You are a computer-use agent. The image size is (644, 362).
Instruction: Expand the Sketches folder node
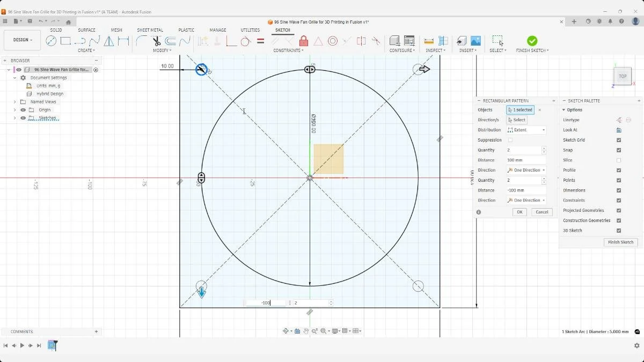(14, 118)
